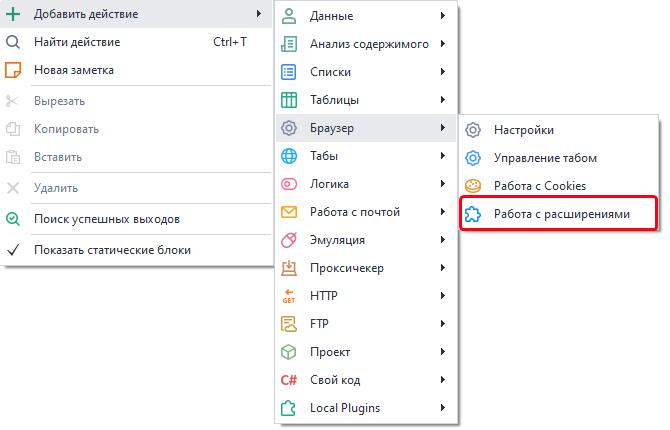The width and height of the screenshot is (670, 430).
Task: Expand the Данные submenu arrow
Action: tap(441, 16)
